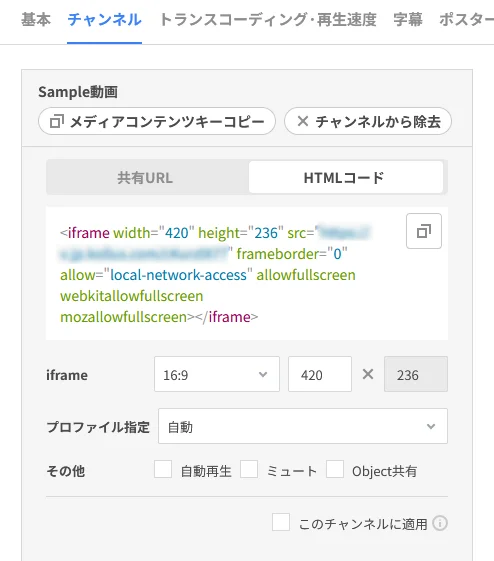Tick the このチャンネルに適用 checkbox
Screen dimensions: 494x561
coord(281,522)
